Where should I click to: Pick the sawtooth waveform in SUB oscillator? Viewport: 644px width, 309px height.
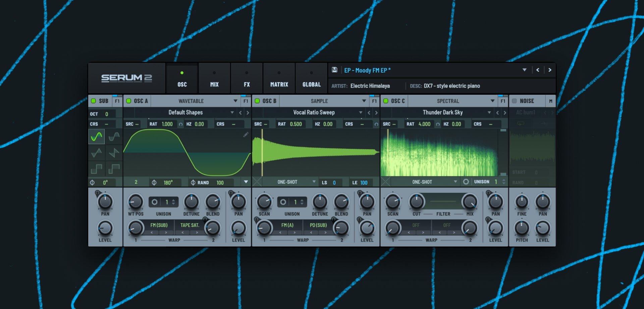[114, 153]
